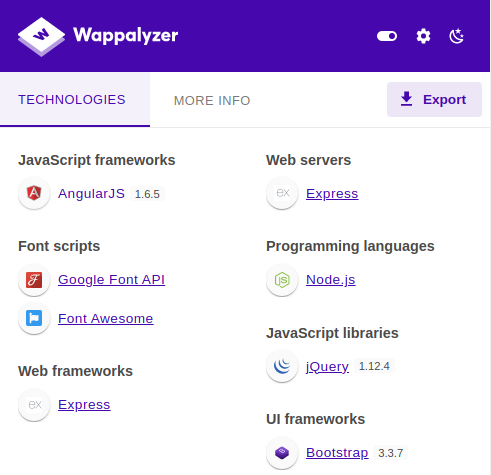Click the Express icon under Web servers
Image resolution: width=491 pixels, height=475 pixels.
(282, 193)
